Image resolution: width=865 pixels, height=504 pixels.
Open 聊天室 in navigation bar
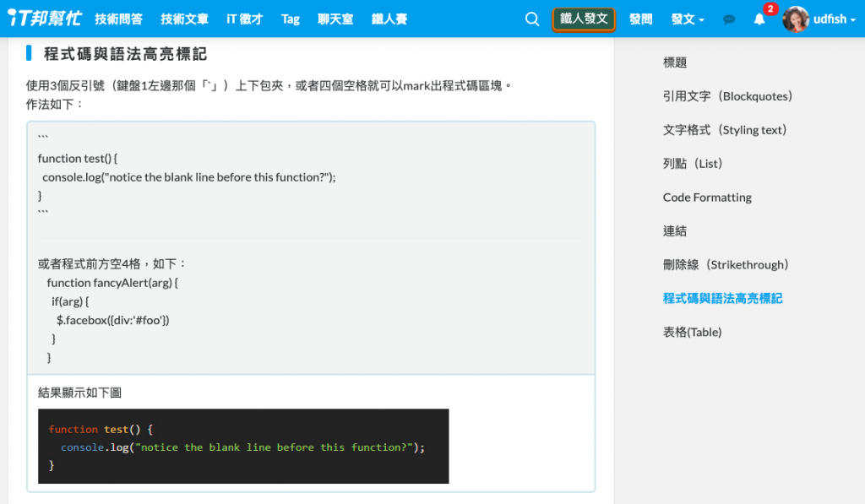click(x=335, y=19)
